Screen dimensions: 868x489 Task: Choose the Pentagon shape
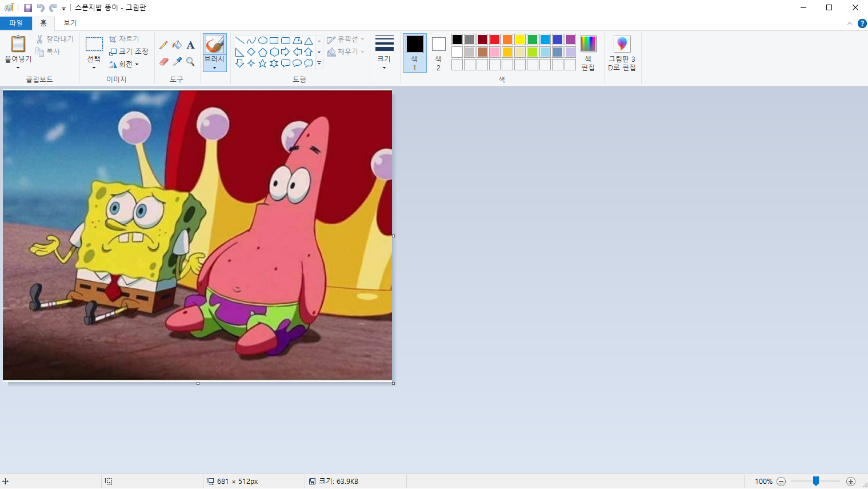coord(263,52)
